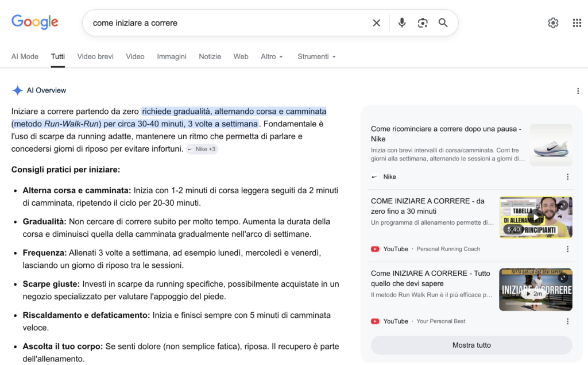Open more options for the Nike result
This screenshot has width=588, height=365.
(x=567, y=177)
